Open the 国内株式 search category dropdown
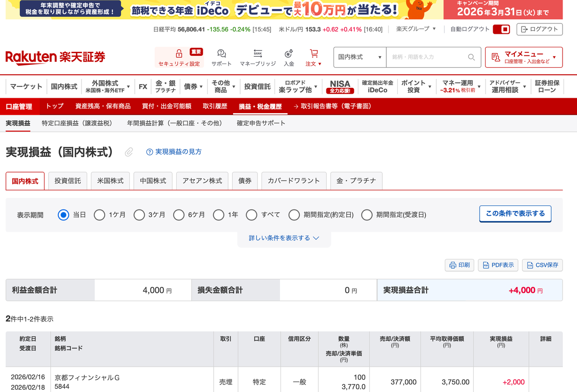 pyautogui.click(x=360, y=57)
